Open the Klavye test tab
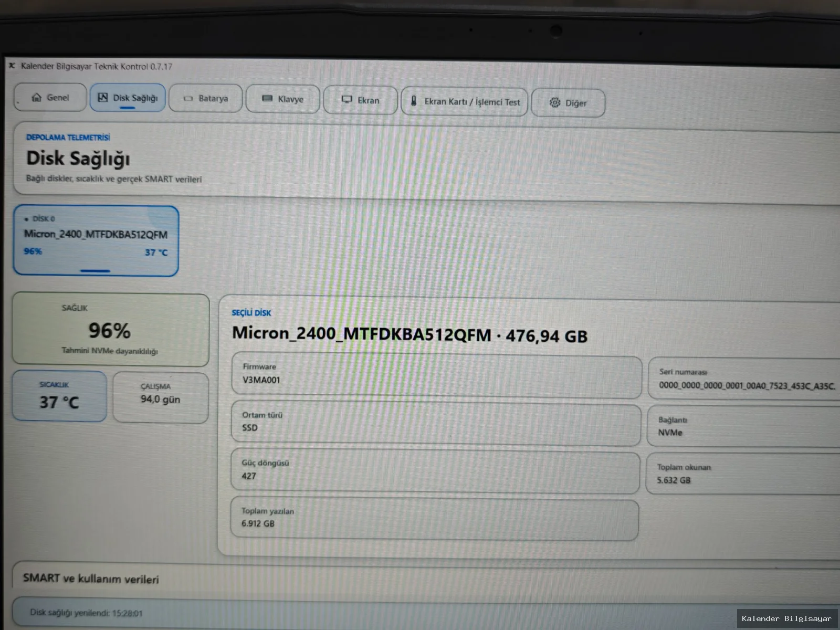The image size is (840, 630). pyautogui.click(x=282, y=99)
